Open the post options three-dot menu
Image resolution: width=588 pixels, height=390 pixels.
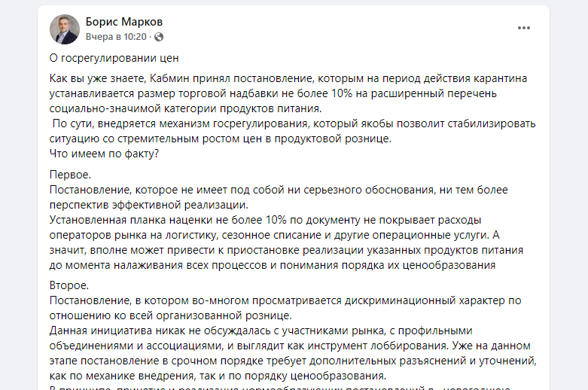point(524,29)
